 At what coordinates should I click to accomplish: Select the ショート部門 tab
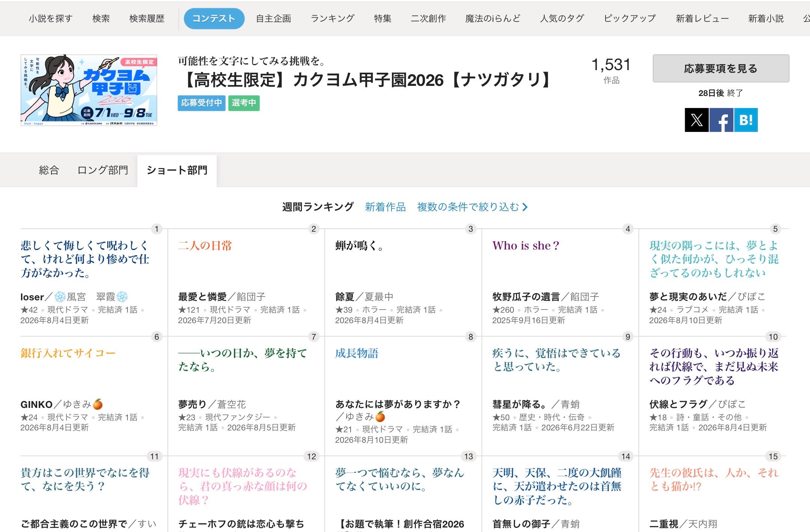[x=177, y=170]
